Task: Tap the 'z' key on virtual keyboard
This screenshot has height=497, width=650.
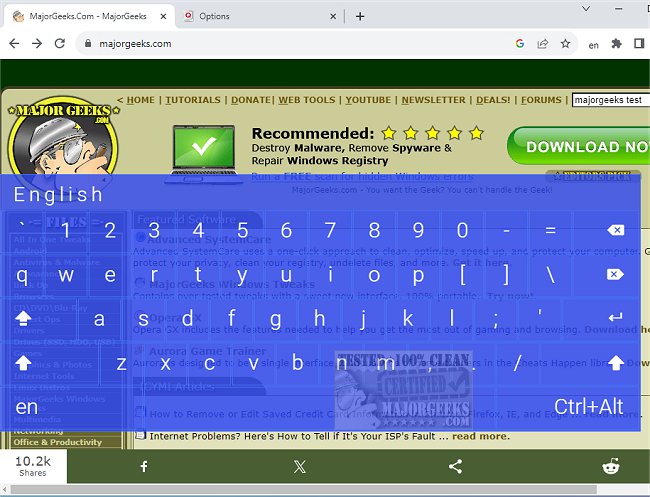Action: coord(121,364)
